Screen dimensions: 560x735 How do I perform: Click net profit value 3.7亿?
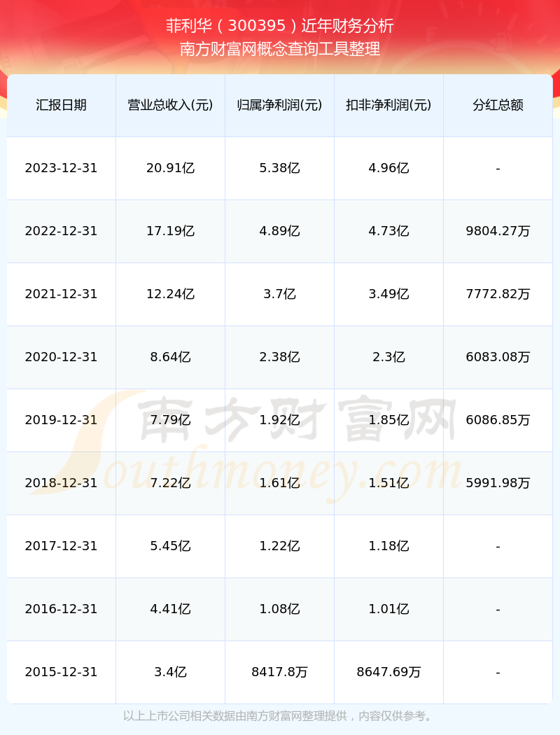coord(280,294)
